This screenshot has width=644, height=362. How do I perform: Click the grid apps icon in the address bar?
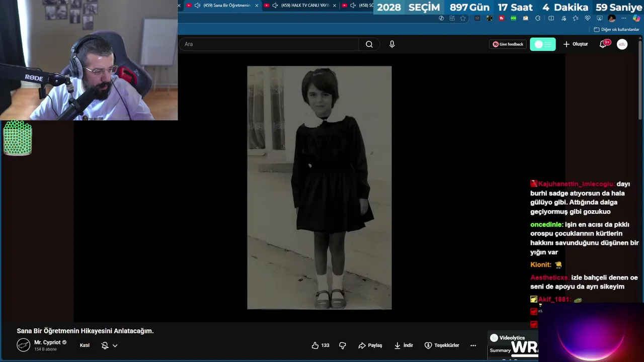coord(452,18)
